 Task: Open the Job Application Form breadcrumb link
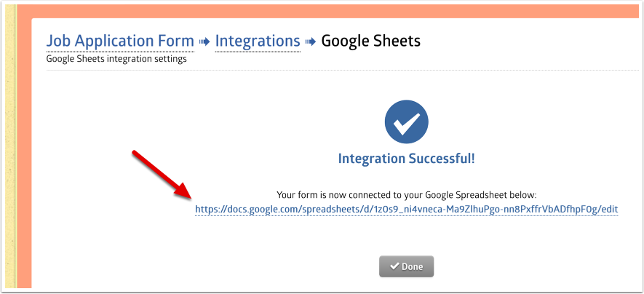point(120,41)
